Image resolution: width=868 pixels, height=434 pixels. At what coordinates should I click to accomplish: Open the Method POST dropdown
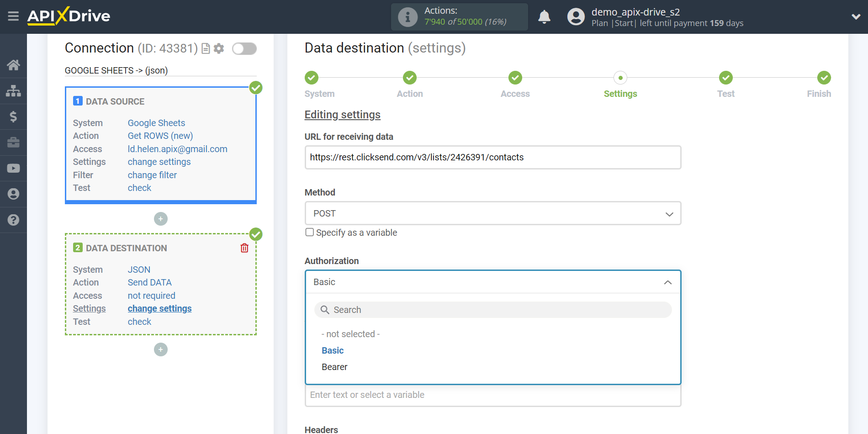pyautogui.click(x=493, y=213)
